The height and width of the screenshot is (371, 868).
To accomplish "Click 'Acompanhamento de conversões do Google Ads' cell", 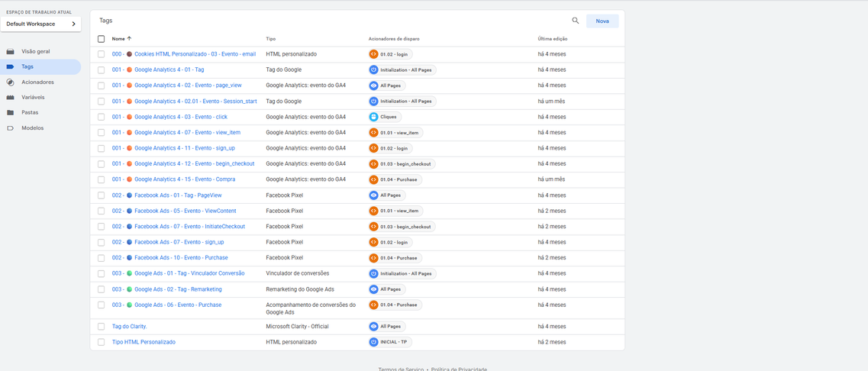I will 311,308.
